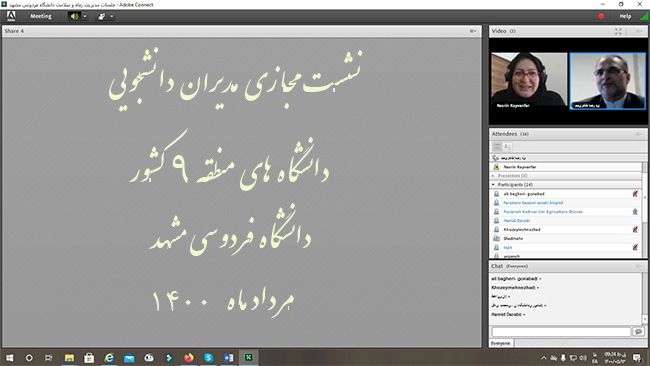The image size is (650, 366).
Task: Collapse the Participants group
Action: pos(493,184)
